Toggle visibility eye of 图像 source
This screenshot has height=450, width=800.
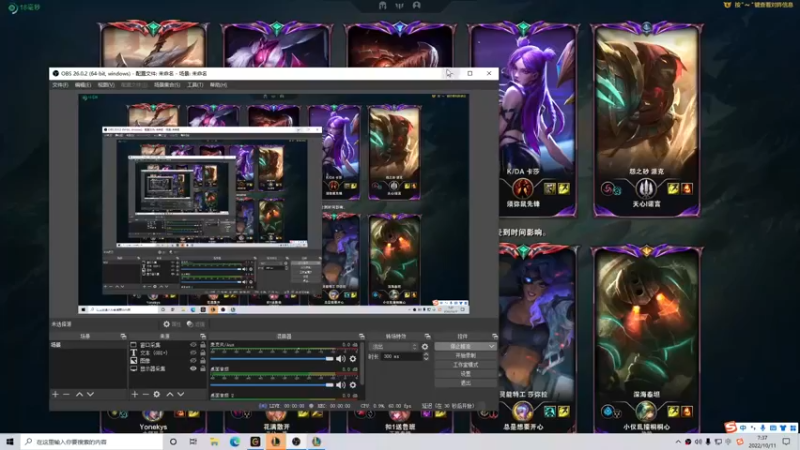tap(193, 360)
